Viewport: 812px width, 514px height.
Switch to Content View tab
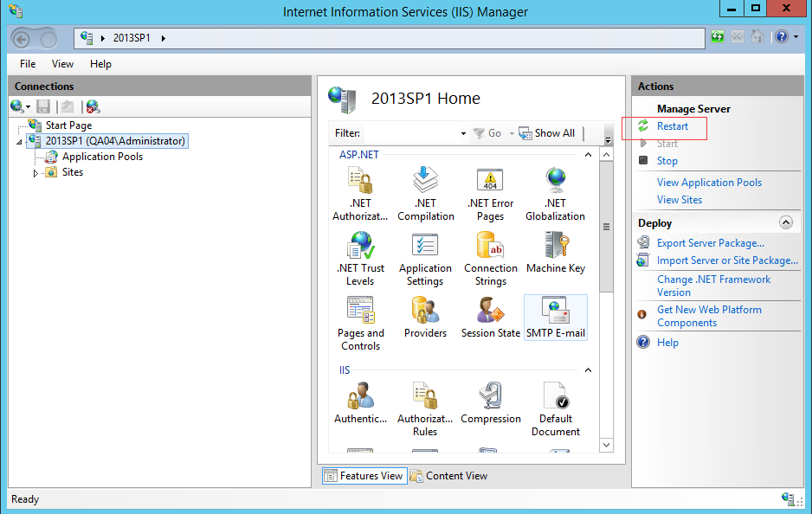tap(448, 475)
